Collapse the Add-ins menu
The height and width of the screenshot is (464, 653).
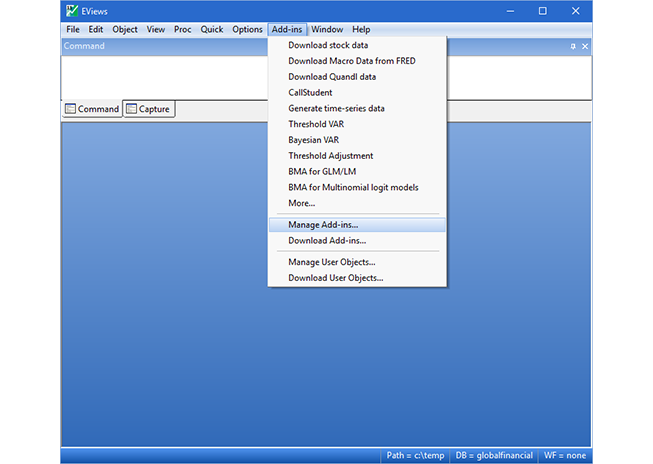click(x=287, y=30)
